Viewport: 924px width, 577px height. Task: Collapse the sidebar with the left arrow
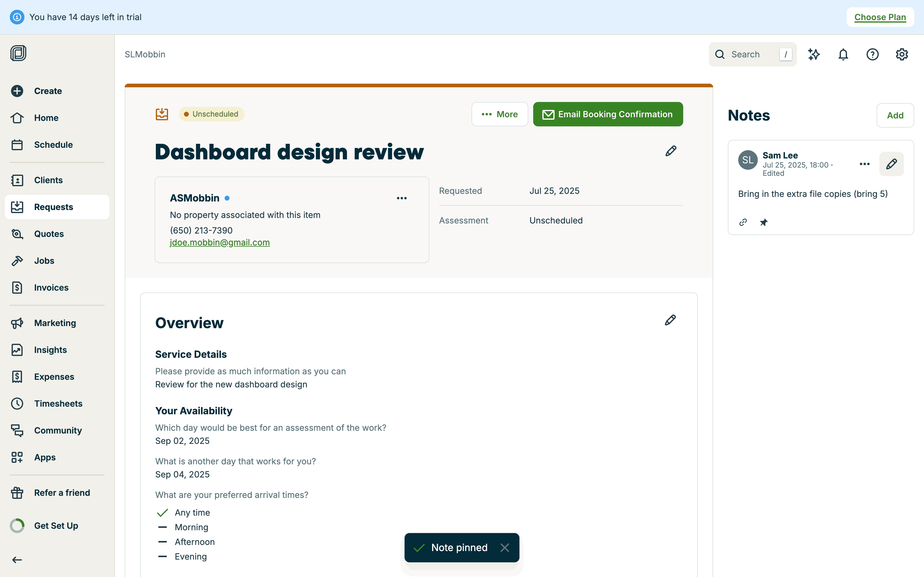tap(17, 560)
